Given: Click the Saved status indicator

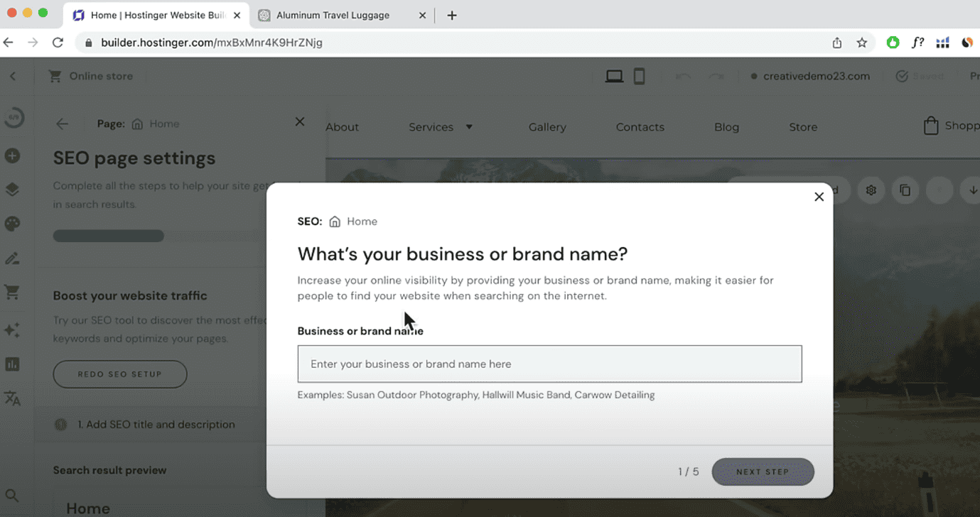Looking at the screenshot, I should [x=920, y=76].
